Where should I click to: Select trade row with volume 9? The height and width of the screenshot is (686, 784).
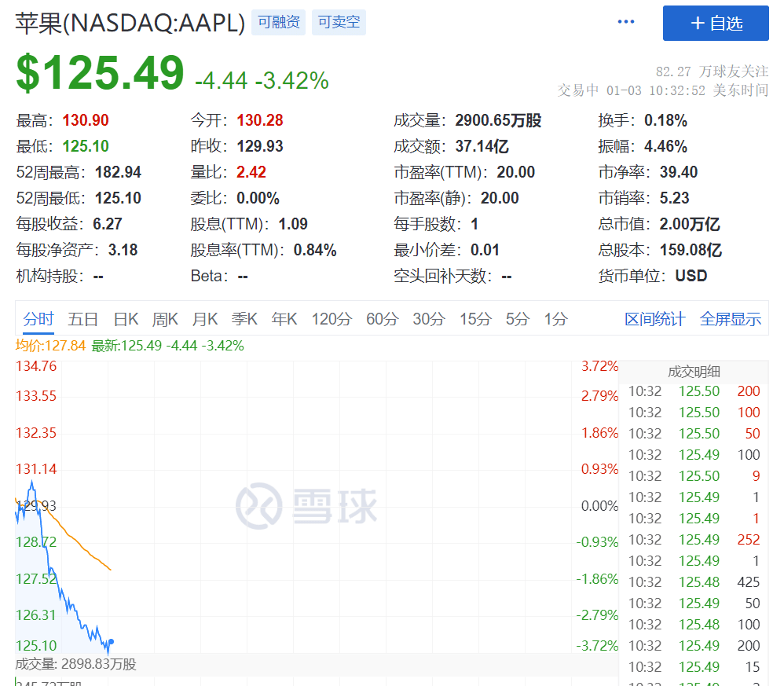pyautogui.click(x=694, y=476)
